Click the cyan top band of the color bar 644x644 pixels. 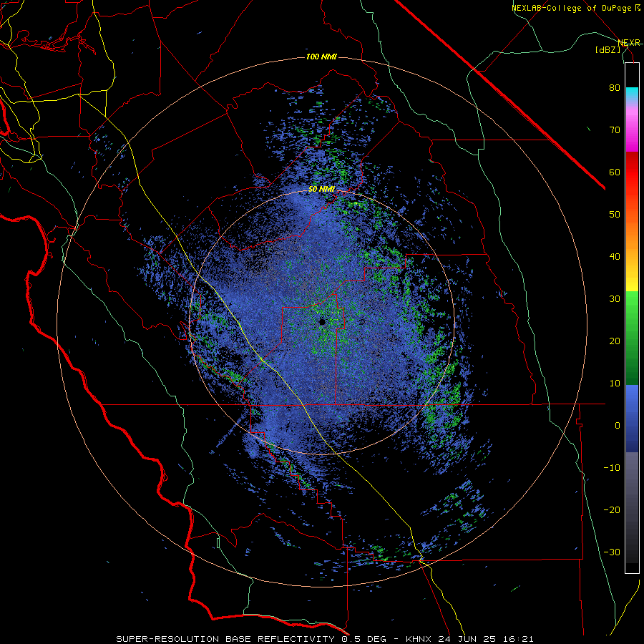(632, 92)
